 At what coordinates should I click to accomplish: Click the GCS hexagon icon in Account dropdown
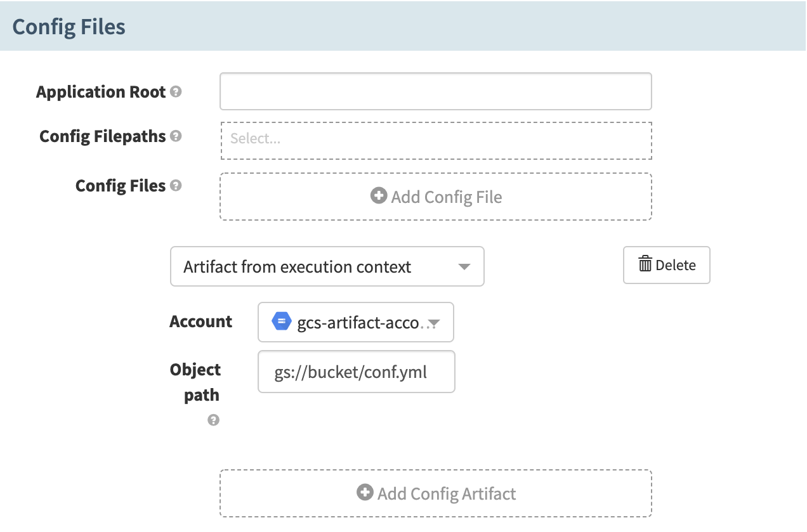(x=281, y=321)
